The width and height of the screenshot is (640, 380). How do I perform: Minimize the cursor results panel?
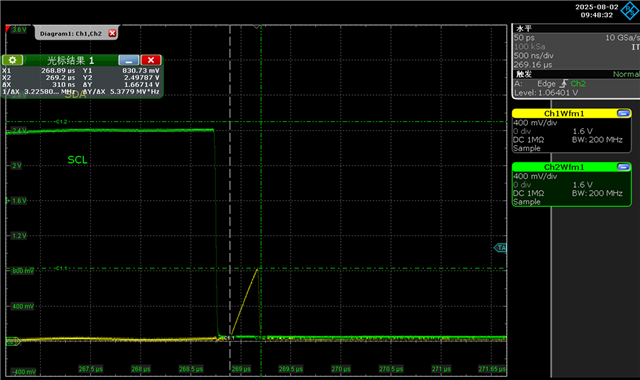(129, 60)
